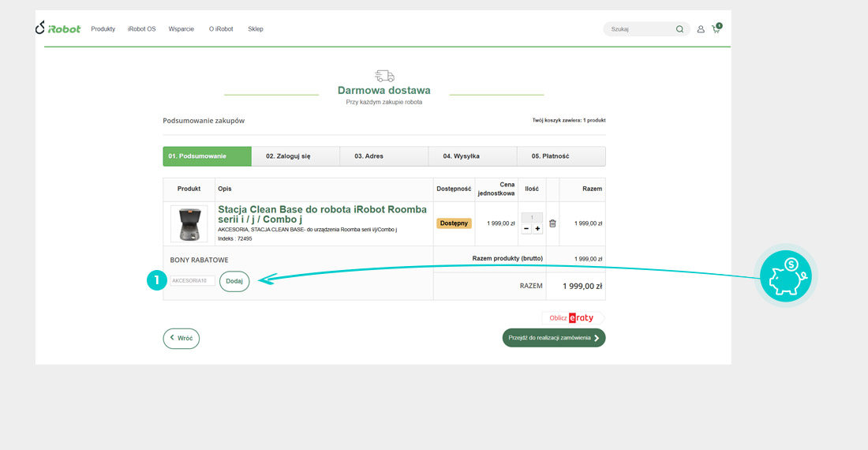Click the Indeks : 72495 text

coord(234,239)
